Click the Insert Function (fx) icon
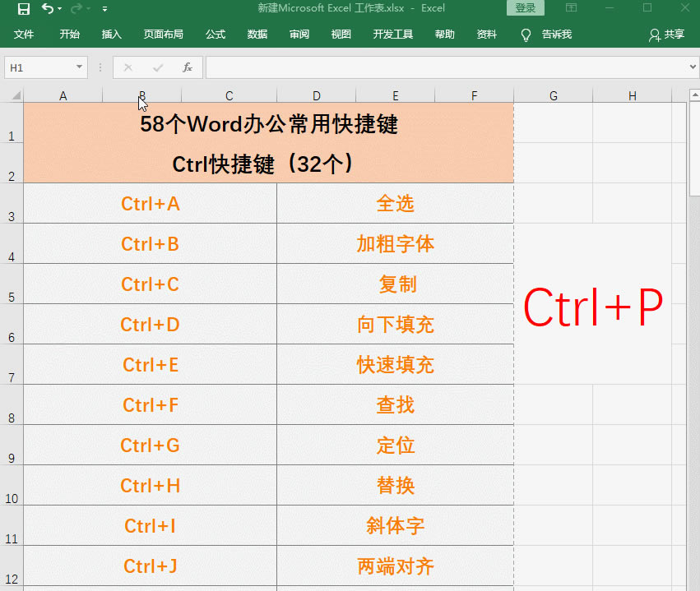 [x=188, y=68]
